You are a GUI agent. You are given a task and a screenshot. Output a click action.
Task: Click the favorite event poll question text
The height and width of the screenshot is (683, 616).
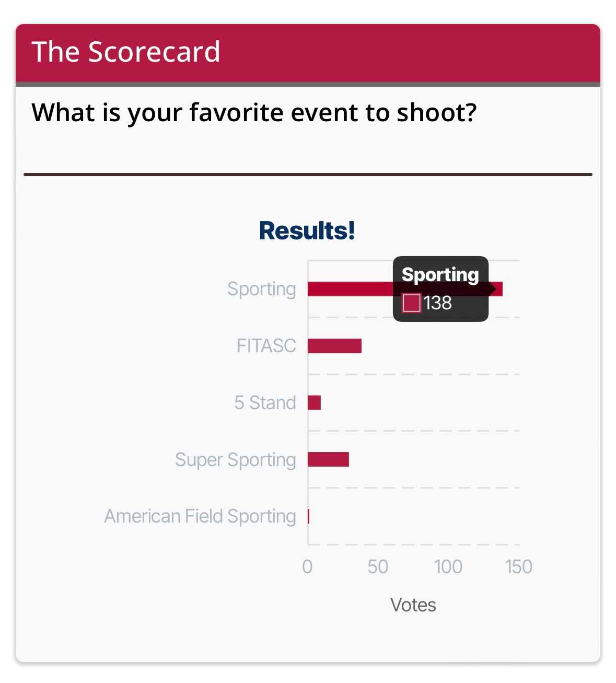[254, 112]
